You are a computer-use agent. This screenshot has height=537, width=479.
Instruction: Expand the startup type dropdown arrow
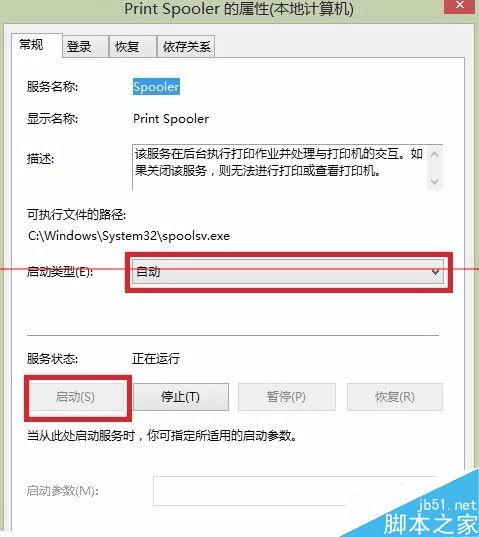pyautogui.click(x=435, y=272)
